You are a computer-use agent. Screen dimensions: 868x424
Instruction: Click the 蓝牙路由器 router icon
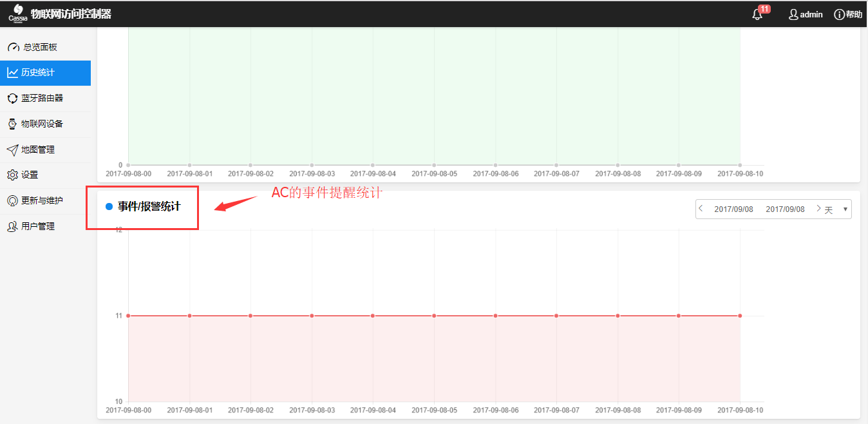pyautogui.click(x=12, y=98)
